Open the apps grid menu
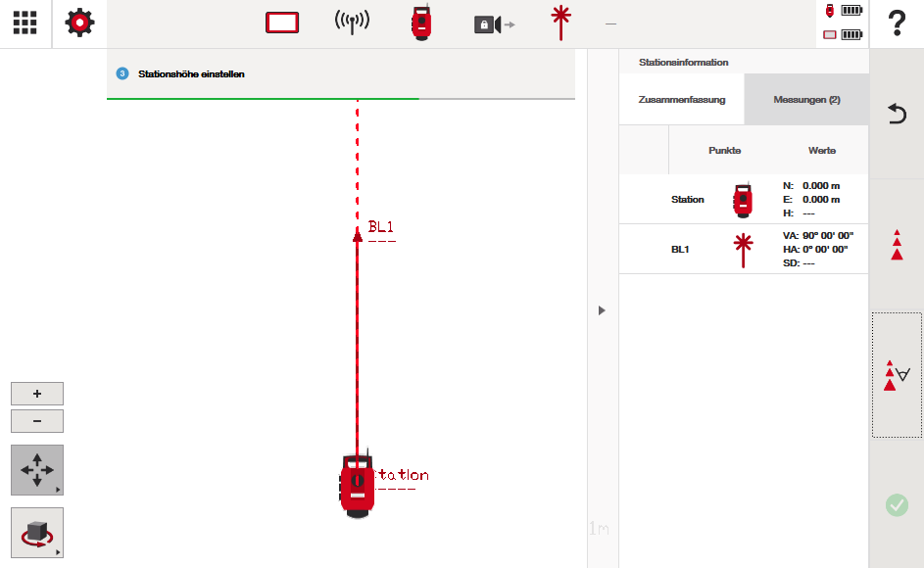Image resolution: width=924 pixels, height=568 pixels. point(25,24)
